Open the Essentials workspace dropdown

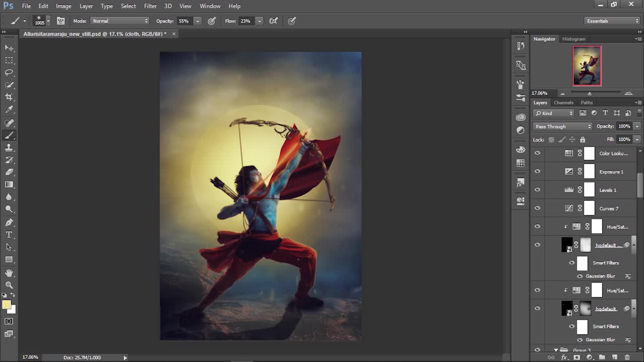612,21
